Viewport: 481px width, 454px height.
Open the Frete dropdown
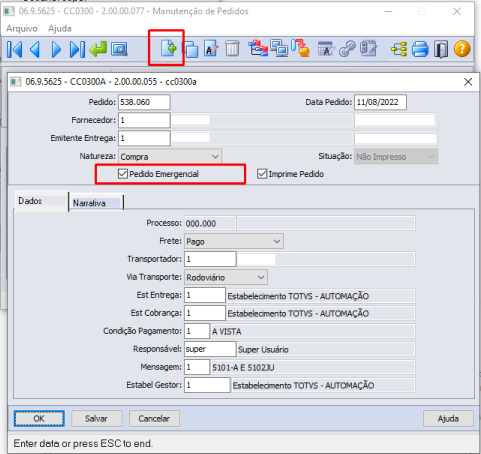tap(234, 241)
